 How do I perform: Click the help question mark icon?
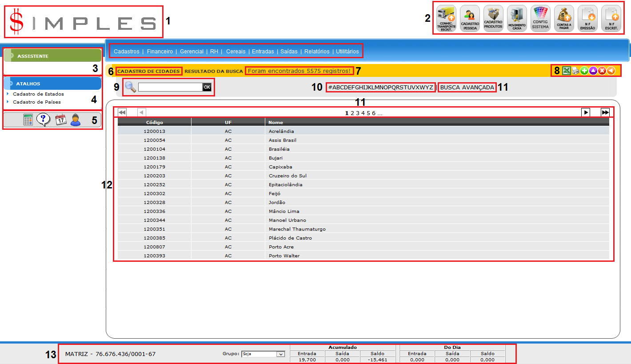tap(43, 120)
